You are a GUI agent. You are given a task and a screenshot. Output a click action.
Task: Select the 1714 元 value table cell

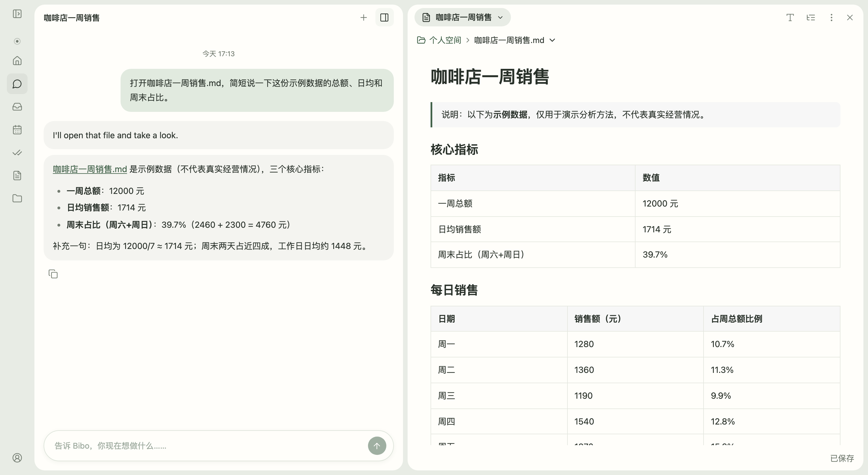coord(737,229)
